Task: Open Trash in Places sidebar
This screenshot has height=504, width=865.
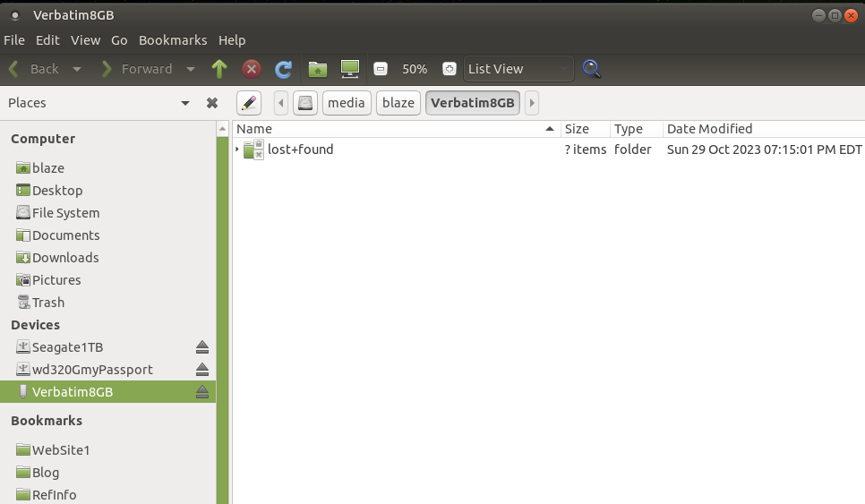Action: pos(108,303)
